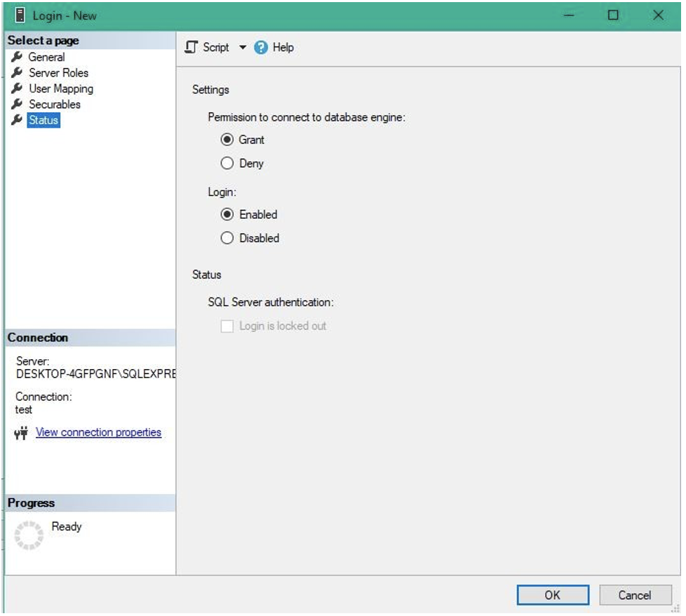Image resolution: width=686 pixels, height=616 pixels.
Task: Open the Script dropdown arrow
Action: (x=243, y=48)
